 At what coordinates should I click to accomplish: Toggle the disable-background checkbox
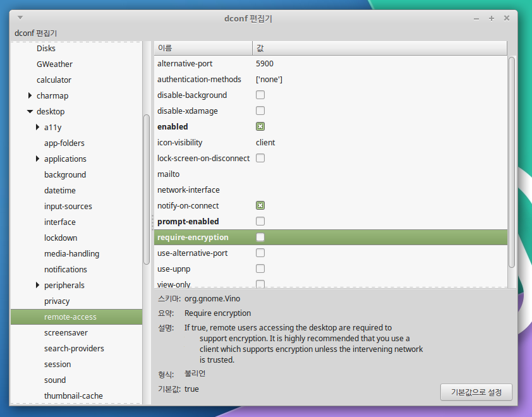click(260, 95)
